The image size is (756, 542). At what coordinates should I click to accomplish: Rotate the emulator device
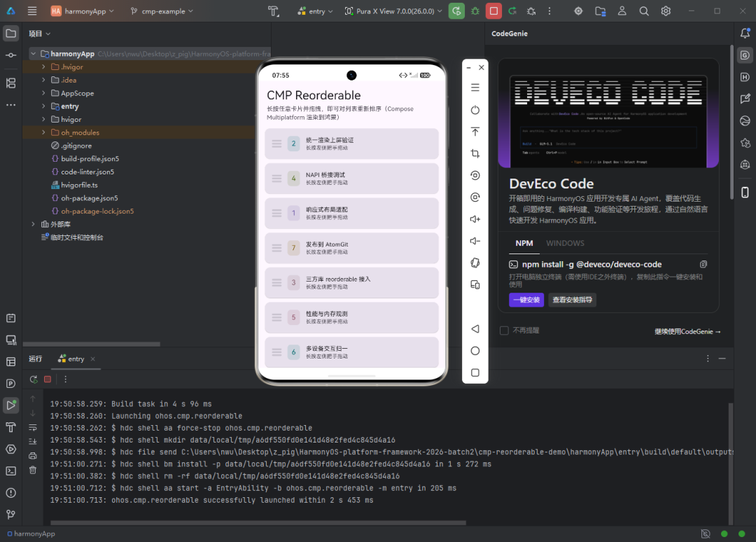[475, 263]
